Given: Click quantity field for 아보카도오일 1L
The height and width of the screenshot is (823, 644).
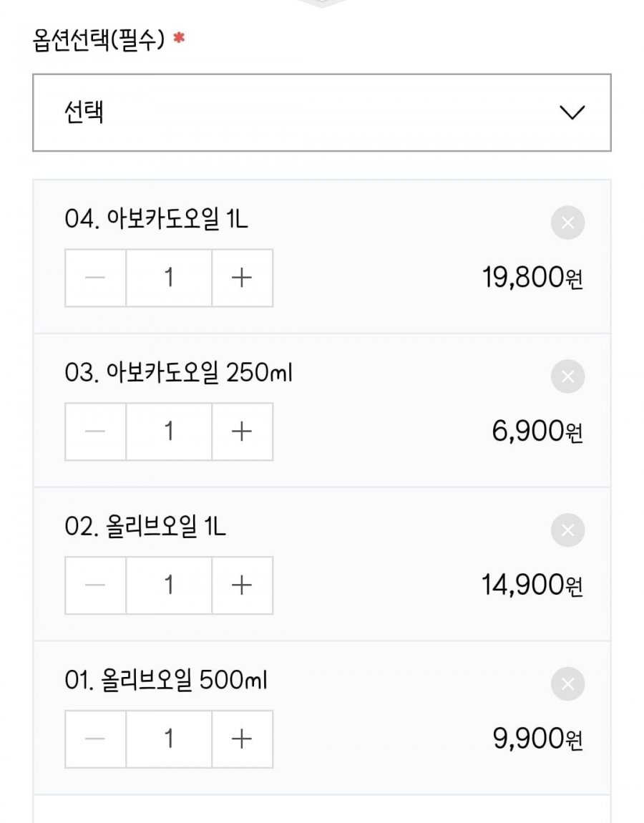Looking at the screenshot, I should click(169, 278).
